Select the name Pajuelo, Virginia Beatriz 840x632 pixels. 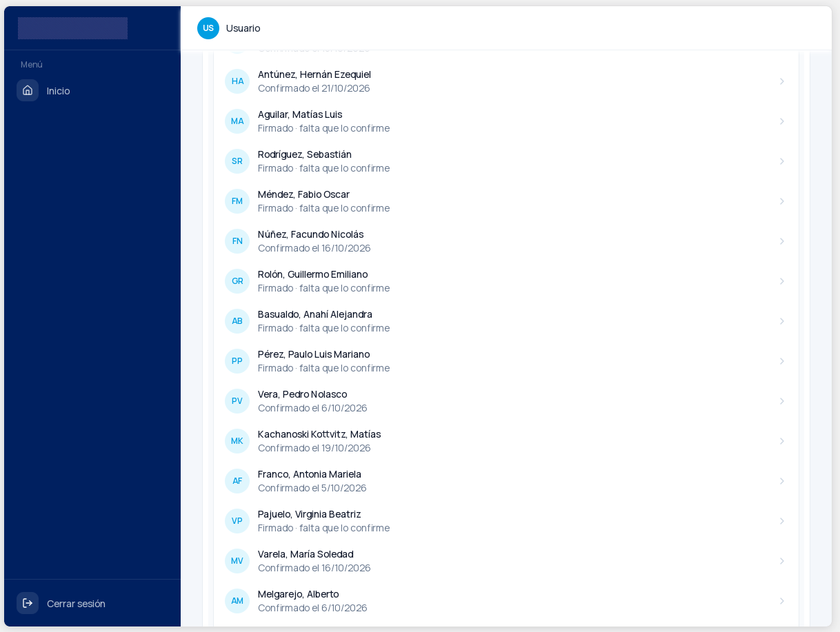[310, 514]
